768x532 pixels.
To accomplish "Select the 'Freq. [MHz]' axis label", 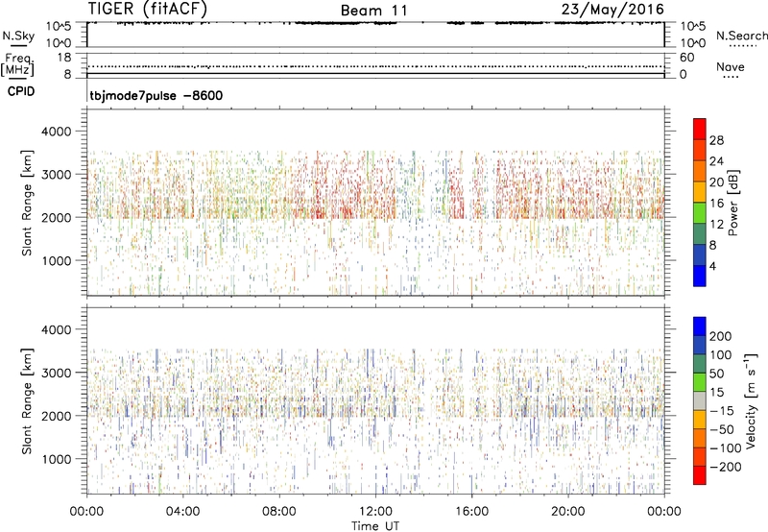I will click(17, 64).
